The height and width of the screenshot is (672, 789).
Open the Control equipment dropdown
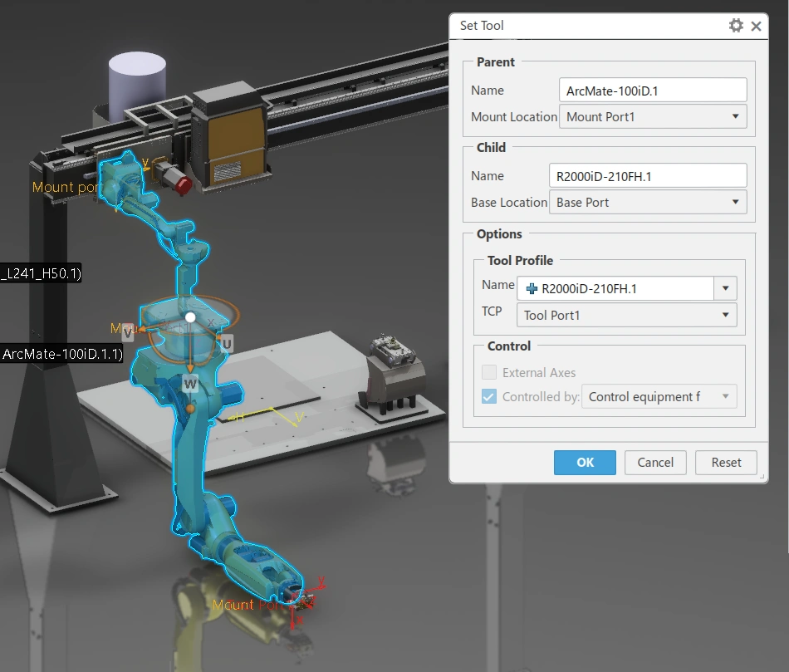click(x=659, y=397)
